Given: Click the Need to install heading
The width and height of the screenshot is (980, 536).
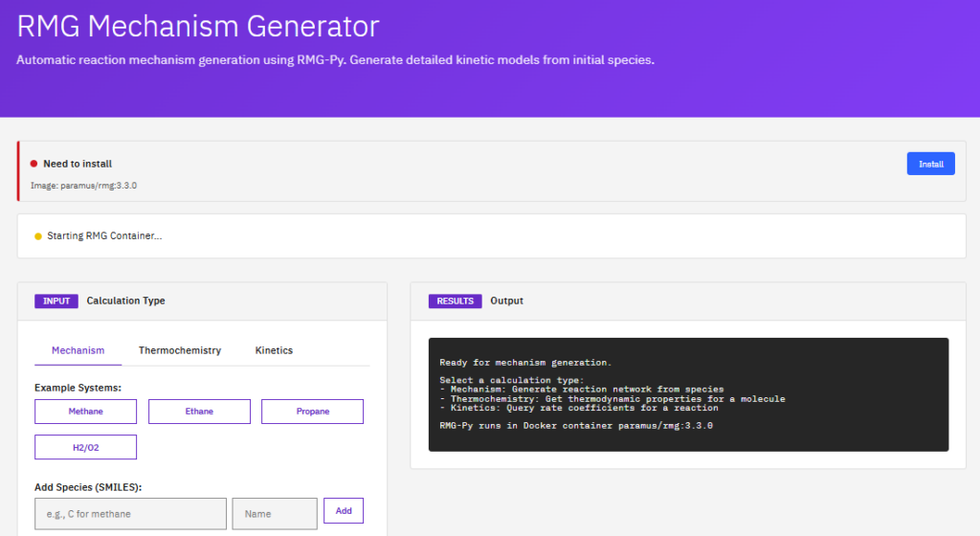Looking at the screenshot, I should pos(78,164).
